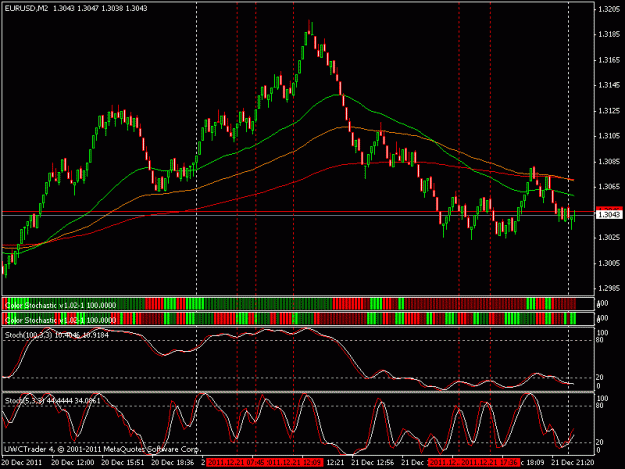Select the 1.3043 current price label on the axis
625x469 pixels.
(608, 215)
